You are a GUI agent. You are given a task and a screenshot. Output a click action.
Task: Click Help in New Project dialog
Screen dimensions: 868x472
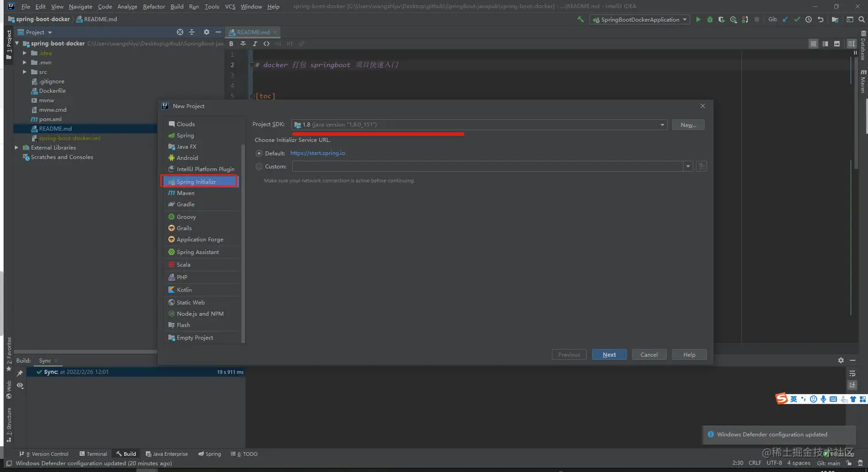689,355
